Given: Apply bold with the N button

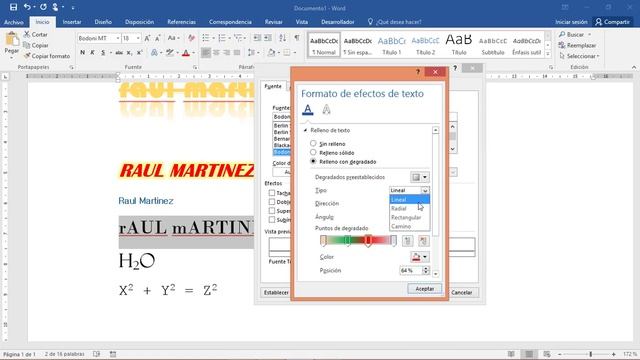Looking at the screenshot, I should [82, 53].
